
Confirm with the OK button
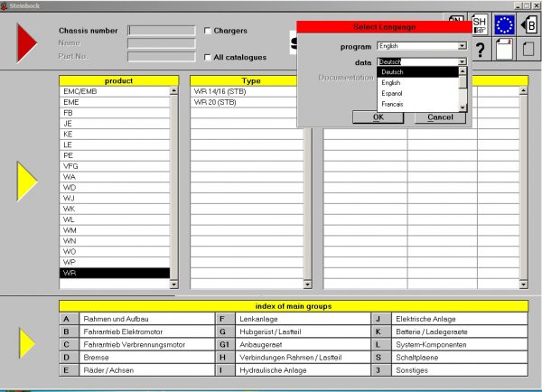click(378, 117)
